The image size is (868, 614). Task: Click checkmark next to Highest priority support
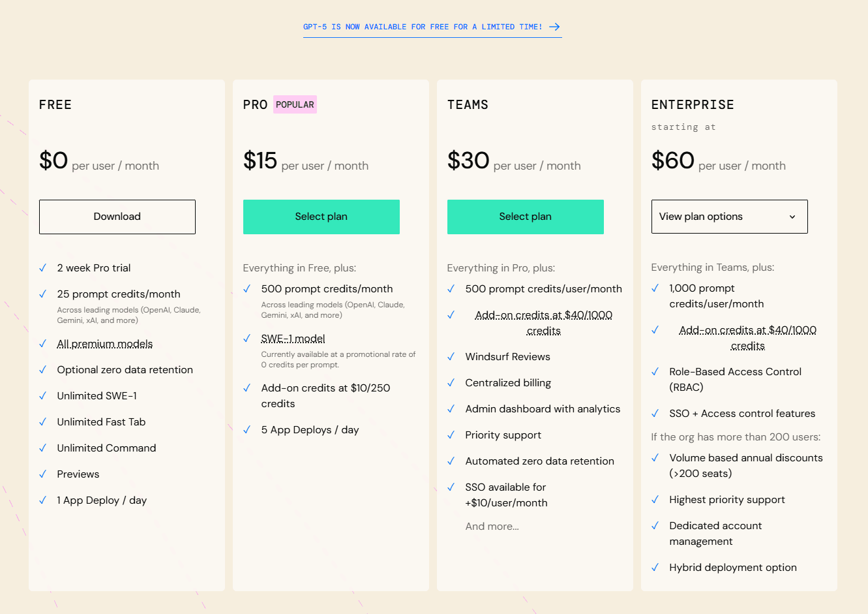pyautogui.click(x=655, y=499)
